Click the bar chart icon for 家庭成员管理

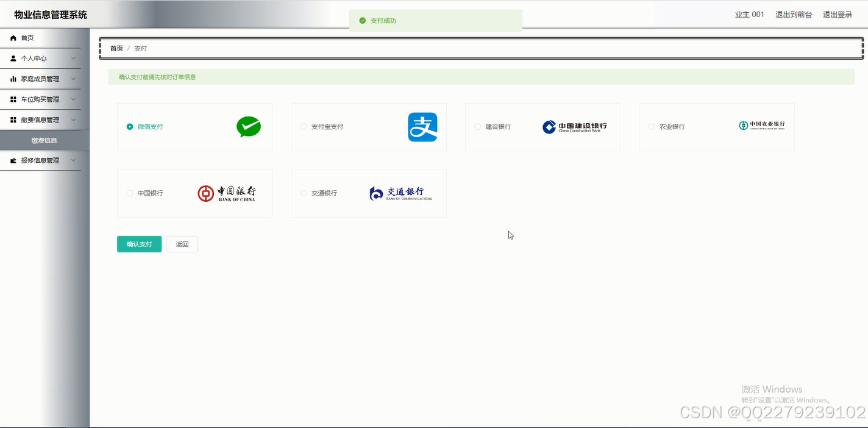tap(13, 79)
